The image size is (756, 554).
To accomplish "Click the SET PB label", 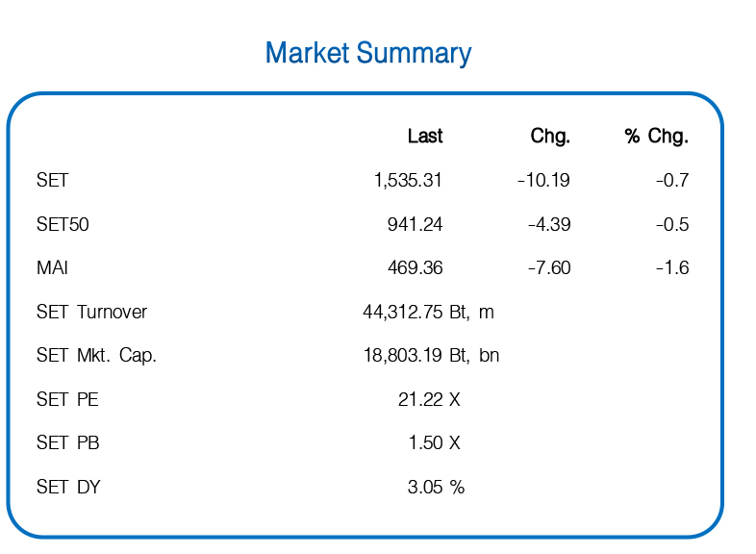I will point(68,443).
